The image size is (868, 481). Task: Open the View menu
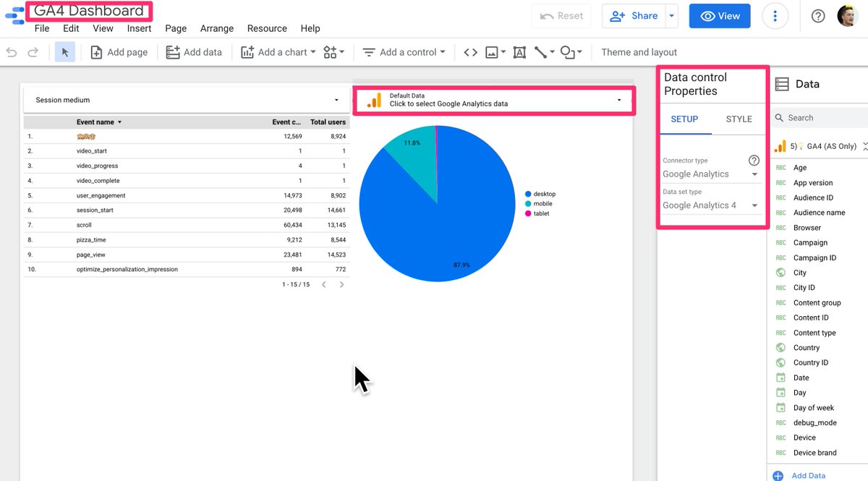coord(103,28)
